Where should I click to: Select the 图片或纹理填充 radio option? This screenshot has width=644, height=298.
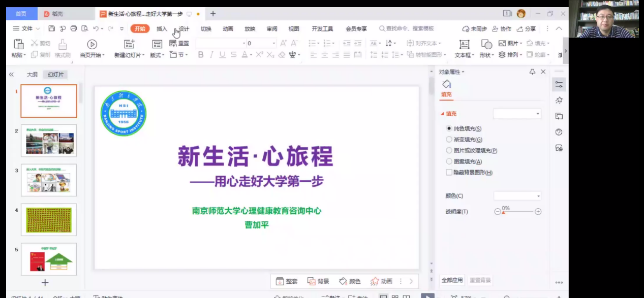tap(449, 150)
